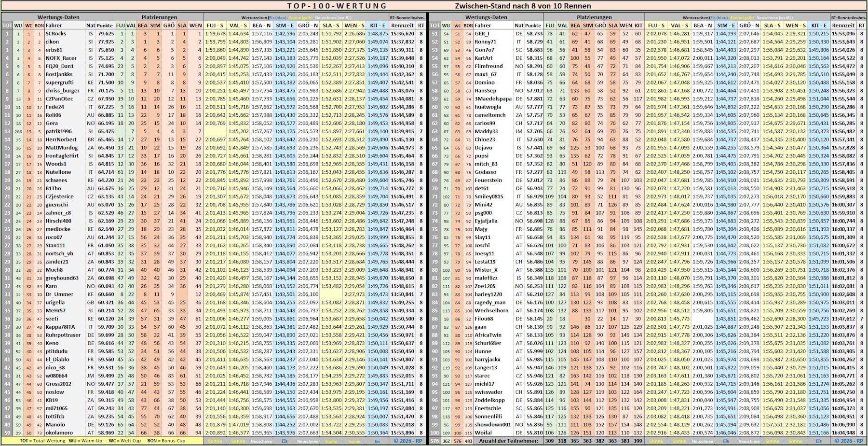The height and width of the screenshot is (446, 868).
Task: Click the NOFX_Racer driver cell
Action: 61,58
